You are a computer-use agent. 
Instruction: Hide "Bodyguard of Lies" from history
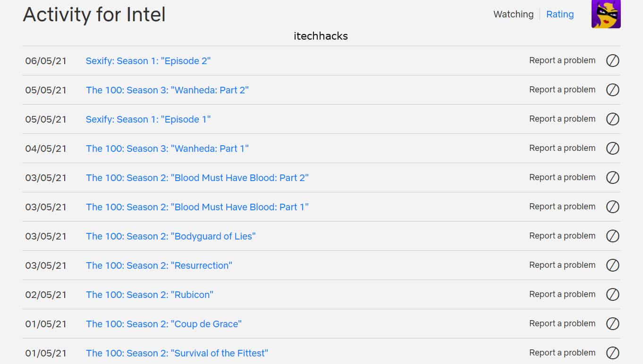[612, 236]
